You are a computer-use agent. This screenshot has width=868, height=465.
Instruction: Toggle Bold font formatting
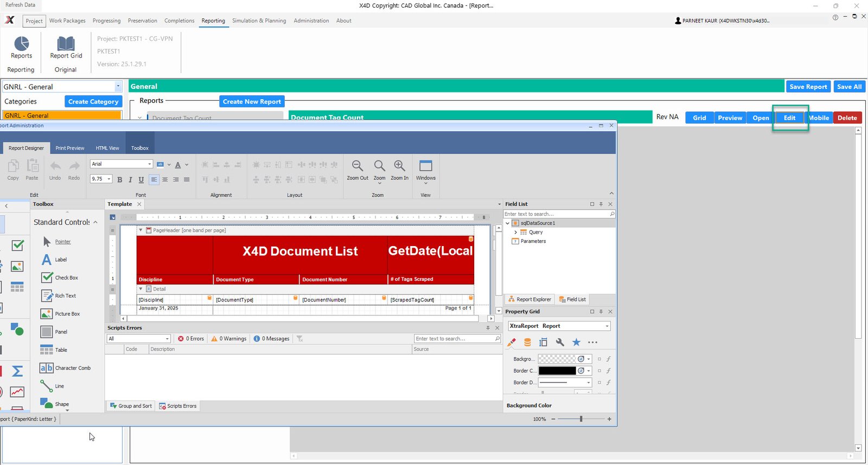pyautogui.click(x=119, y=179)
